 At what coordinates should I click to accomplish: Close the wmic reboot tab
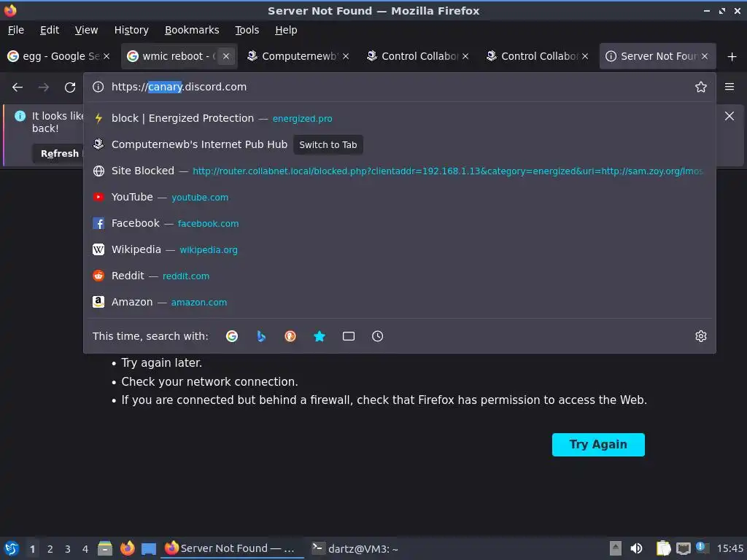pyautogui.click(x=226, y=56)
